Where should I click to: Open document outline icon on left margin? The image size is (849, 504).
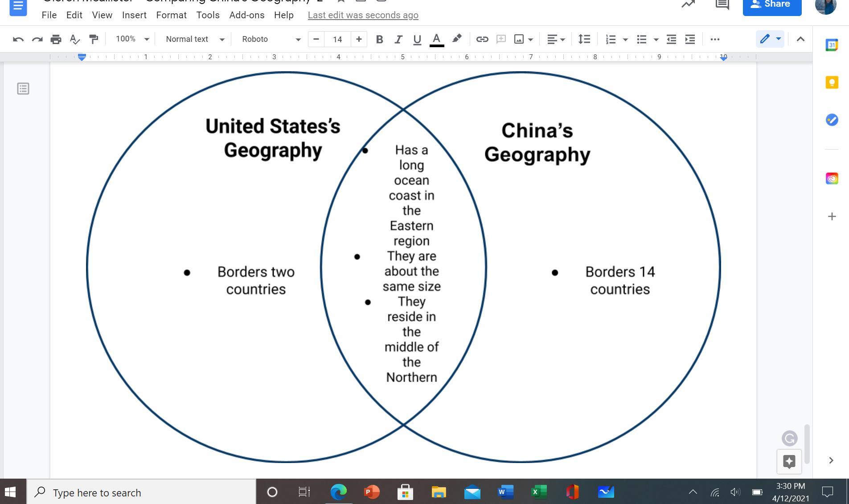click(x=23, y=89)
